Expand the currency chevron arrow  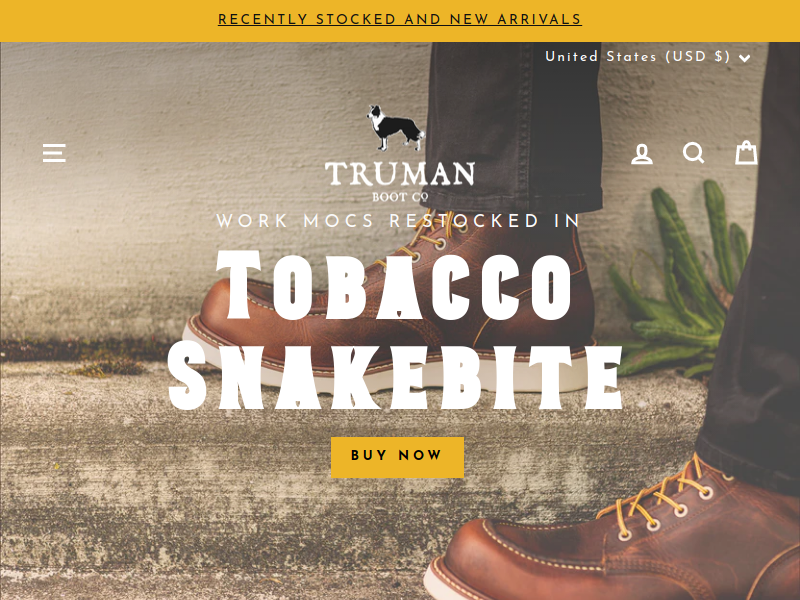click(x=745, y=58)
